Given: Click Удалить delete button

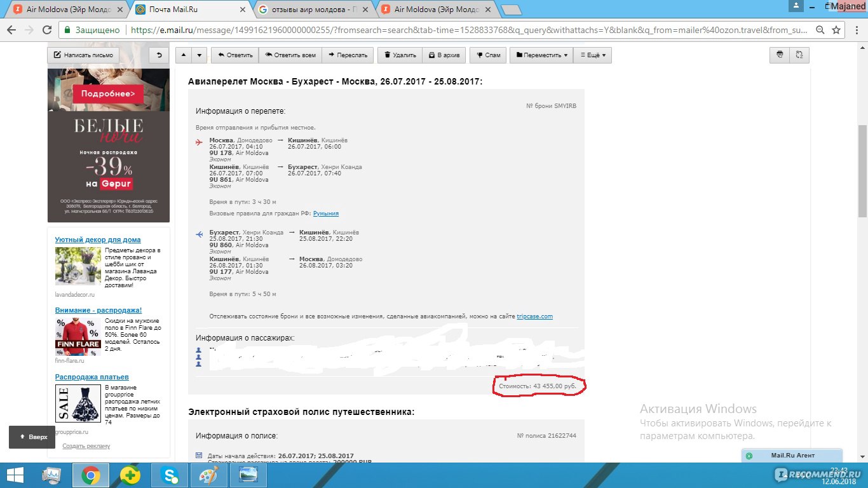Looking at the screenshot, I should pos(400,55).
